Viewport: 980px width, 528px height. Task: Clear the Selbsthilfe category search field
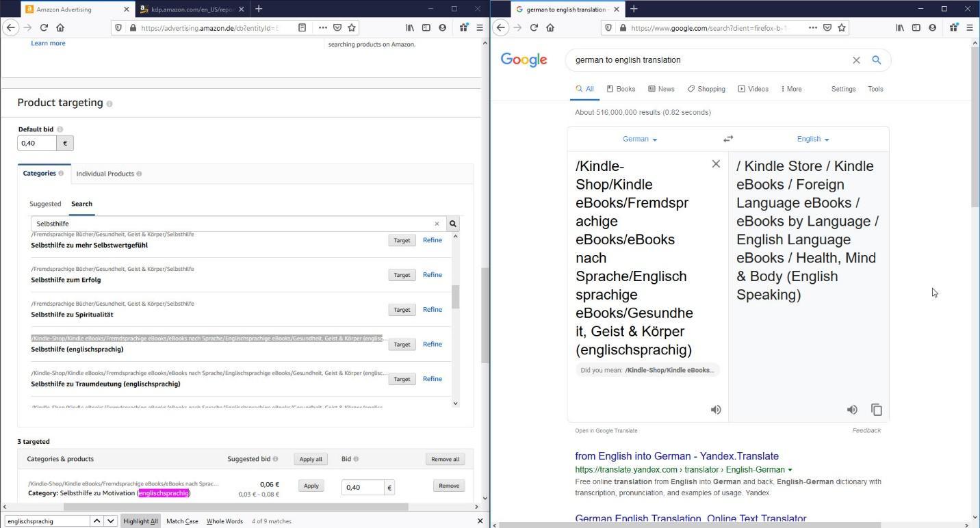437,224
